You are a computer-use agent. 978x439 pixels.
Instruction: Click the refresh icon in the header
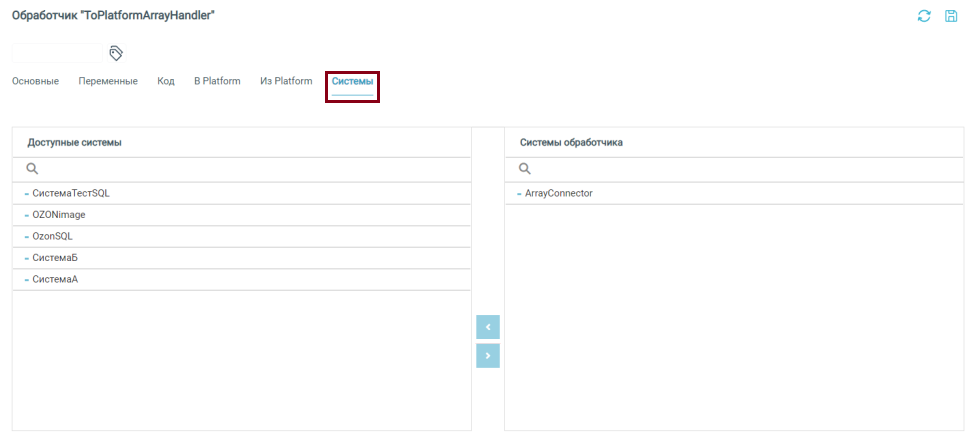(924, 16)
